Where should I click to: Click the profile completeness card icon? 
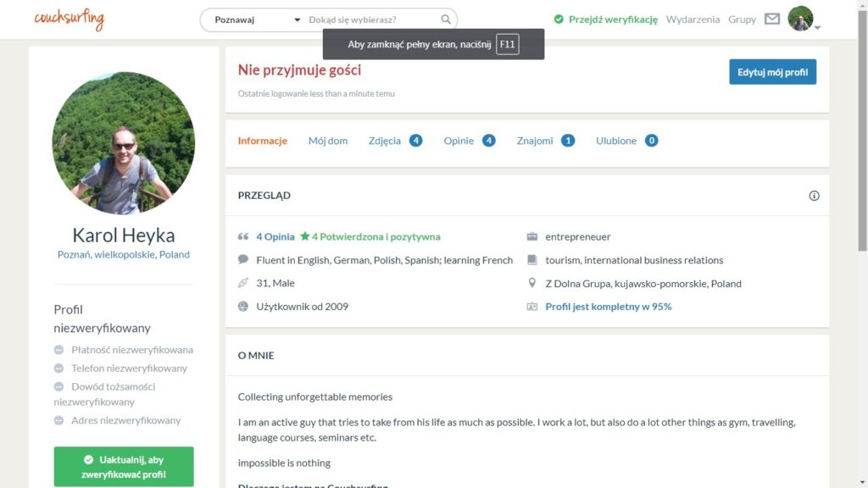tap(532, 307)
